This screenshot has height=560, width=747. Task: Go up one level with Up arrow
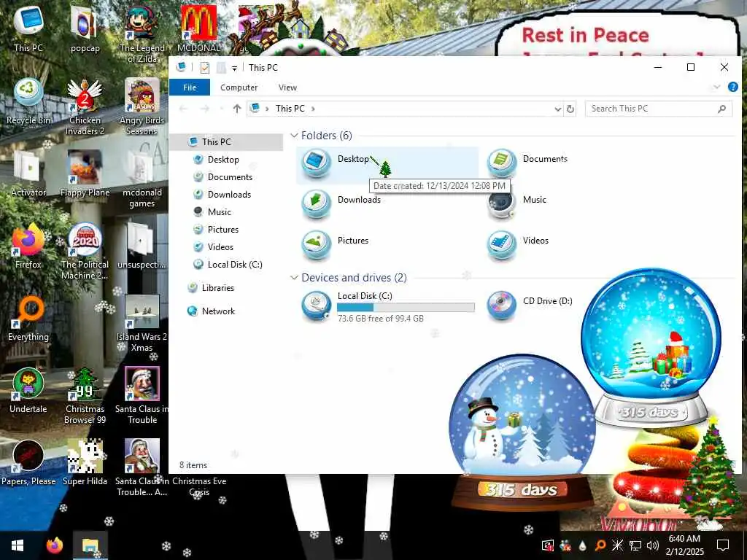(237, 109)
